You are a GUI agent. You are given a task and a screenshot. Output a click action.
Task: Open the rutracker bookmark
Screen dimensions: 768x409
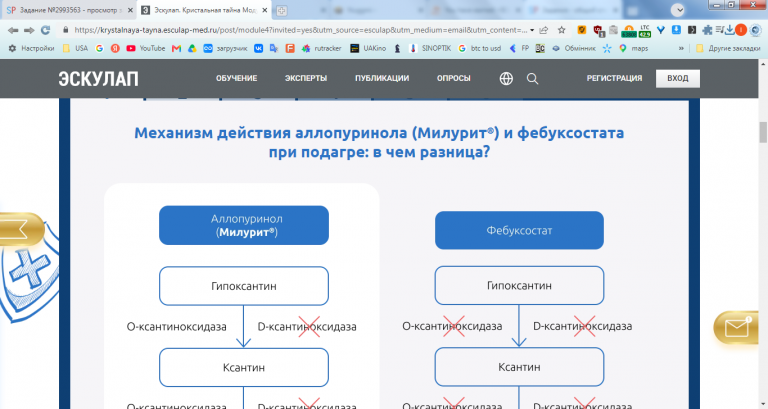click(321, 48)
